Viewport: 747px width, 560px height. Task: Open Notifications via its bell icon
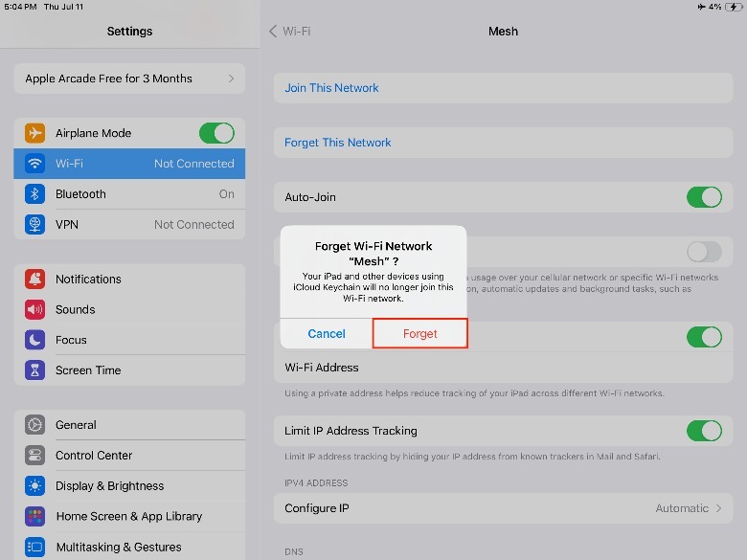pos(35,280)
